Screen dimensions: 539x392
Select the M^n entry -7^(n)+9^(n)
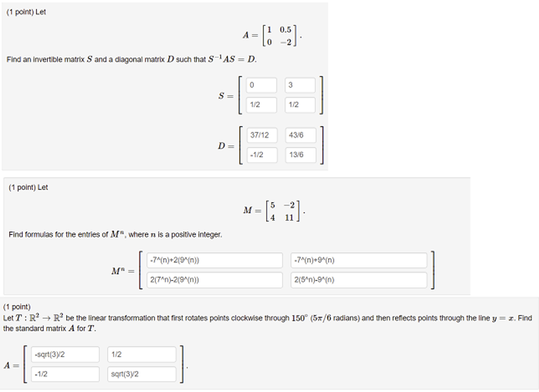(357, 260)
